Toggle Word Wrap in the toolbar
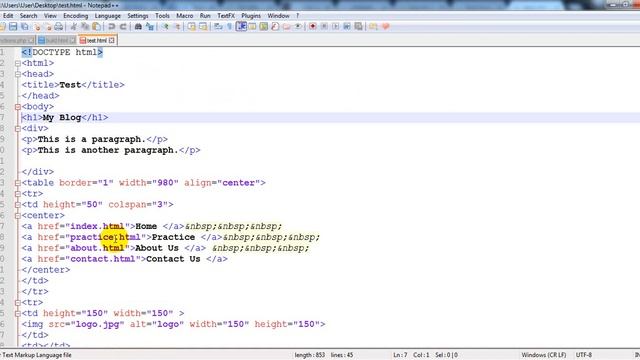Screen dimensions: 640x360 pyautogui.click(x=218, y=27)
